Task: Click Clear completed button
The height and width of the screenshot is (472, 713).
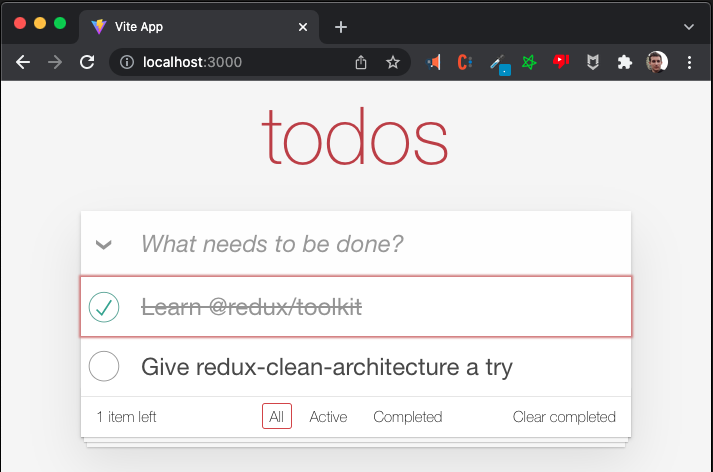Action: (564, 417)
